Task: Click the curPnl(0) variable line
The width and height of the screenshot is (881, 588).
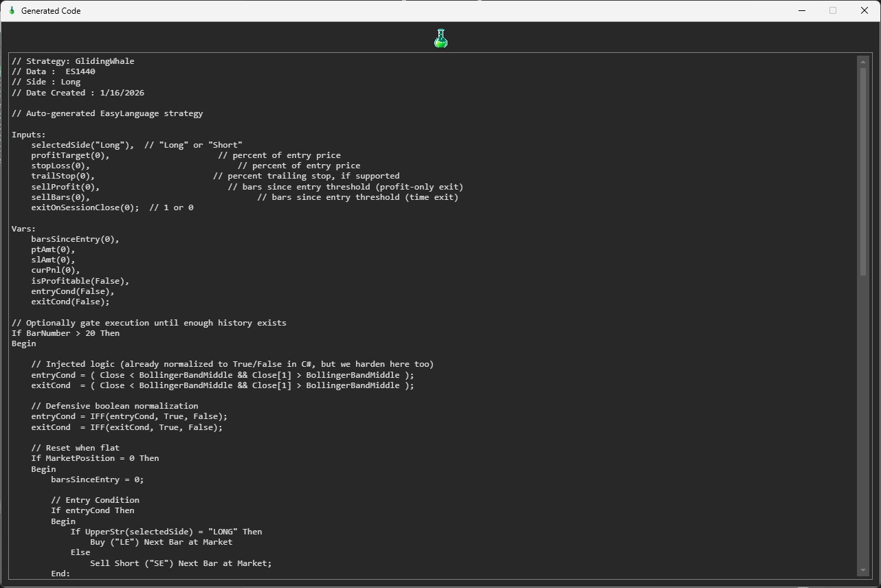Action: 56,271
